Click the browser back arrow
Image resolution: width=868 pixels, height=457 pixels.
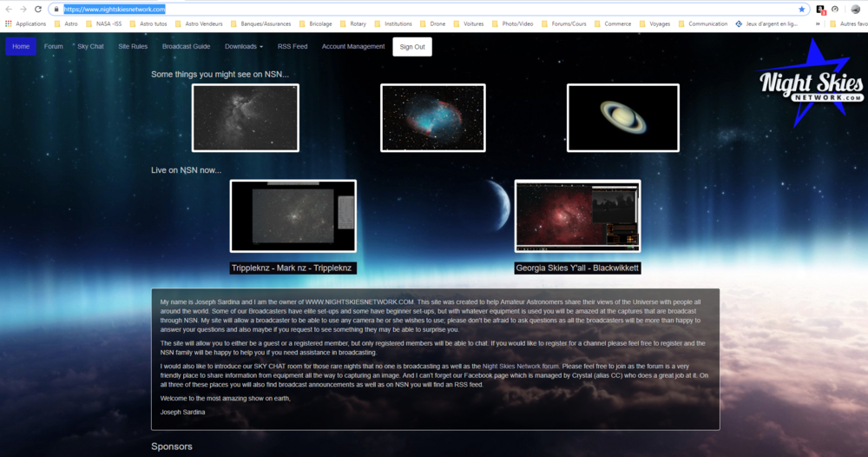pos(9,9)
